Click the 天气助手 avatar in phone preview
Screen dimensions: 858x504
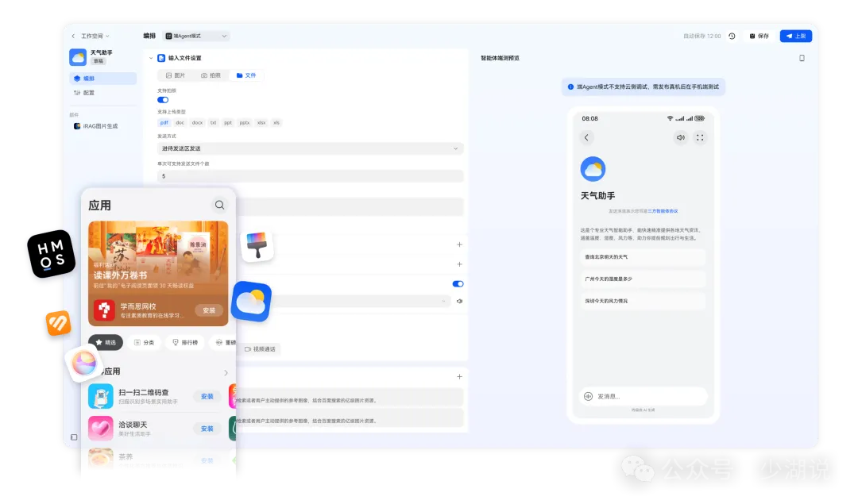[x=593, y=169]
